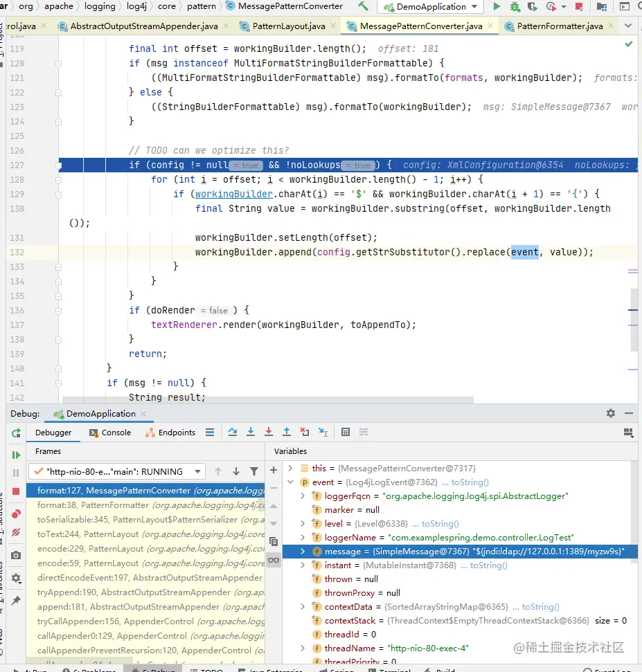Open hidden editor tabs list chevron
Image resolution: width=642 pixels, height=672 pixels.
click(x=628, y=26)
